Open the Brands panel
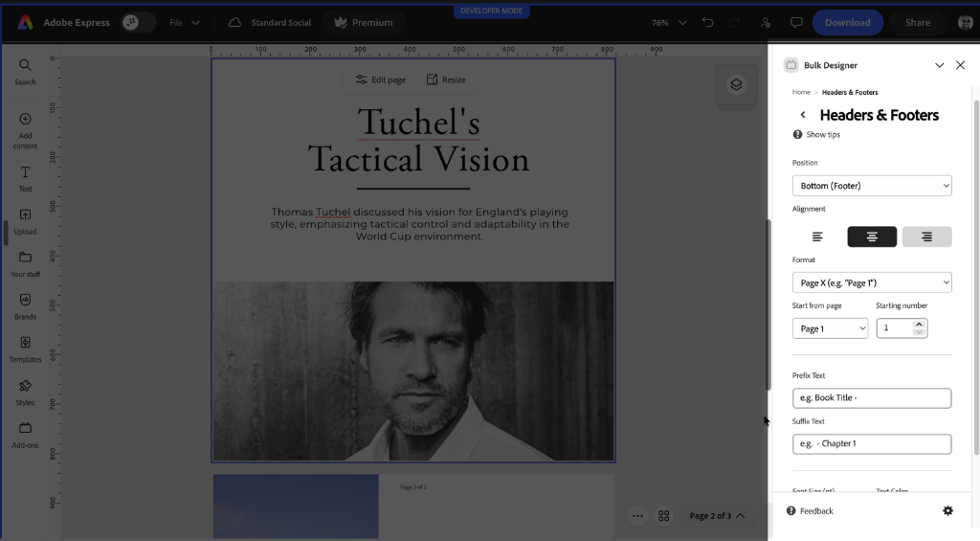 (x=25, y=306)
